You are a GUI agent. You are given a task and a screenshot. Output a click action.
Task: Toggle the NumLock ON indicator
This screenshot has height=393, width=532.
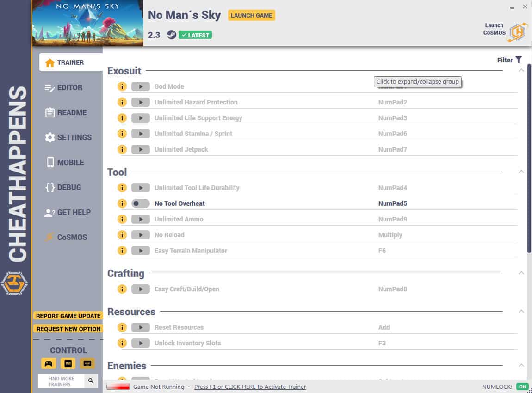(522, 387)
